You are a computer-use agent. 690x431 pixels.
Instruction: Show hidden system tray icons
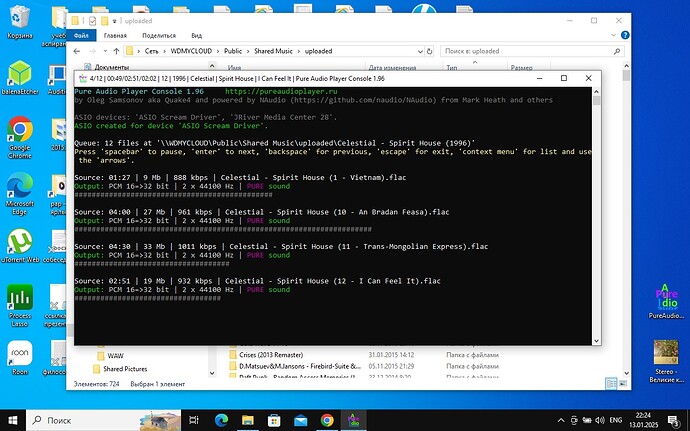click(x=561, y=420)
